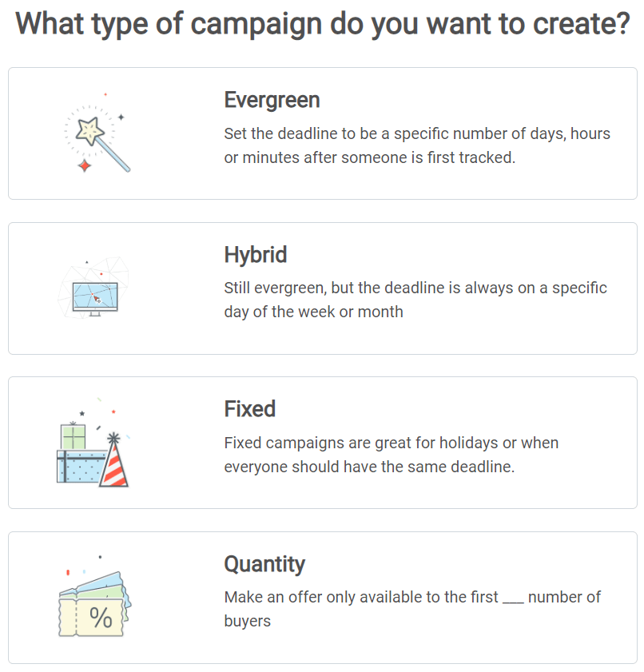
Task: Click the page title asking about campaign type
Action: [322, 24]
